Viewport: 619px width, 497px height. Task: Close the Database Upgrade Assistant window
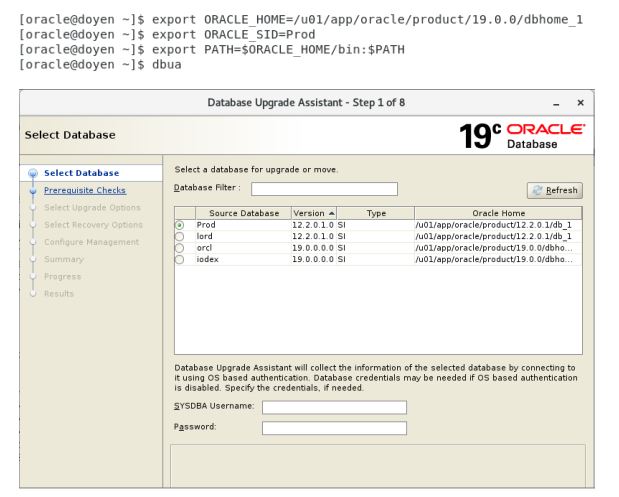pos(580,103)
